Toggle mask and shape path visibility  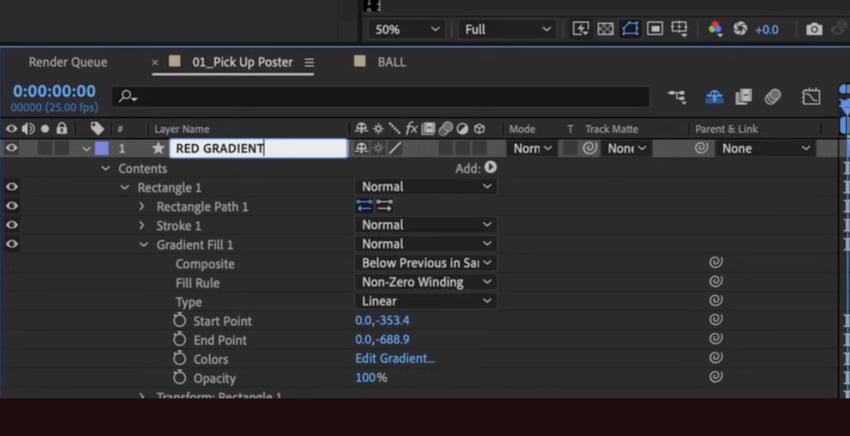point(630,29)
